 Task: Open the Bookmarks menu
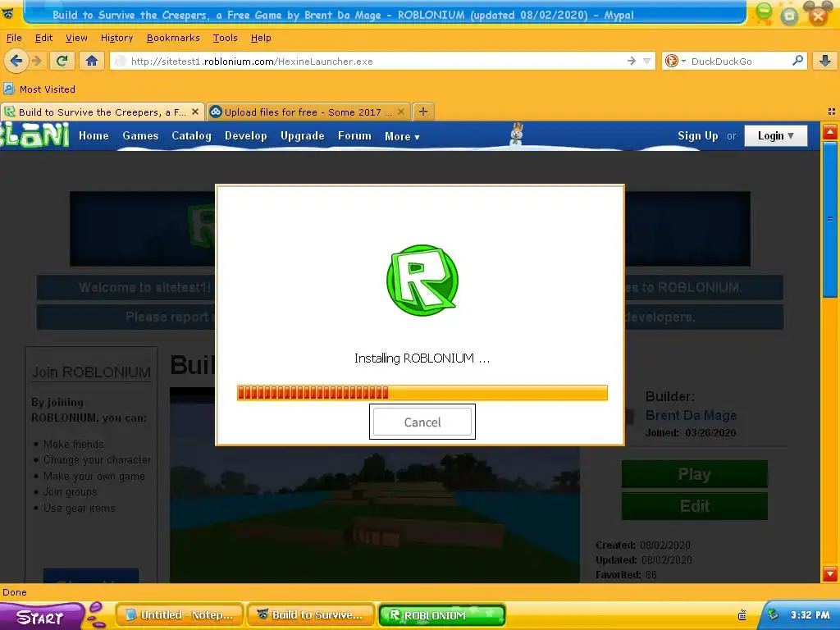tap(173, 38)
